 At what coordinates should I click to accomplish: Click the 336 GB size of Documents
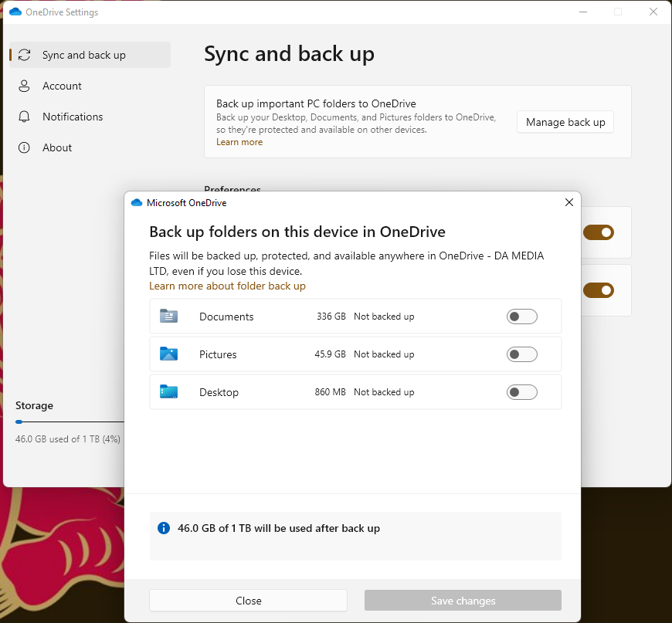331,317
